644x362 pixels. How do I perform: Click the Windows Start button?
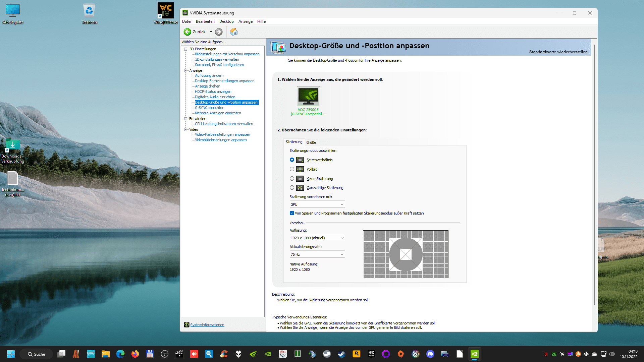click(x=11, y=354)
